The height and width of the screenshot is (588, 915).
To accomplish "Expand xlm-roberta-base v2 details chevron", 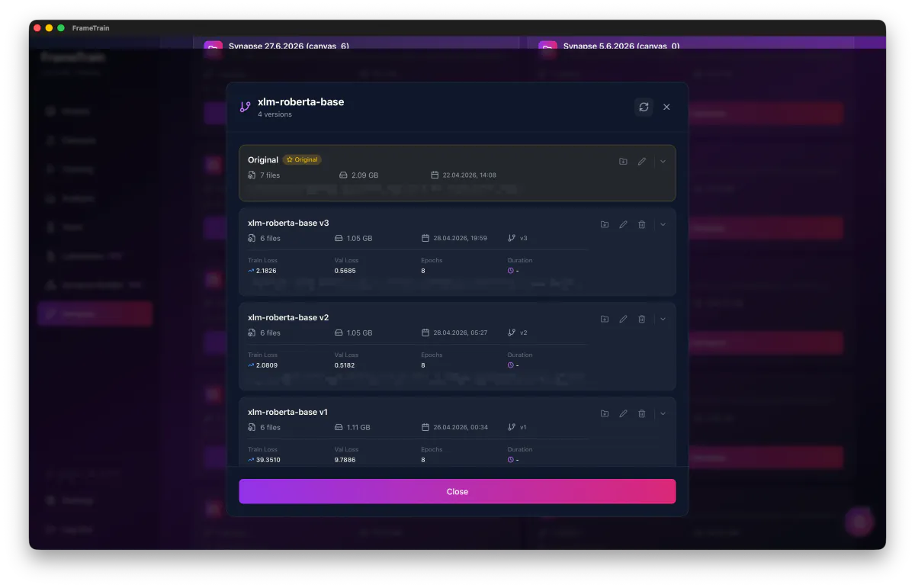I will [x=663, y=319].
